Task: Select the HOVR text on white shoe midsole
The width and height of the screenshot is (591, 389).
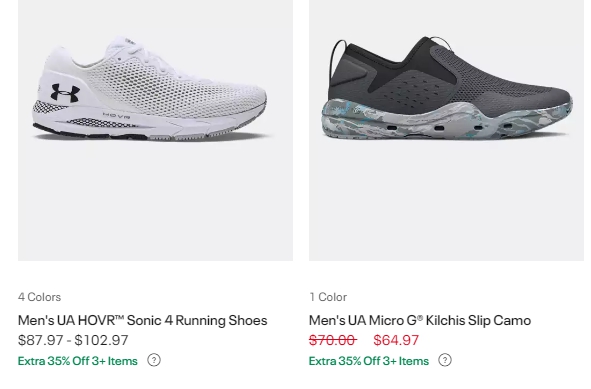Action: pos(116,115)
